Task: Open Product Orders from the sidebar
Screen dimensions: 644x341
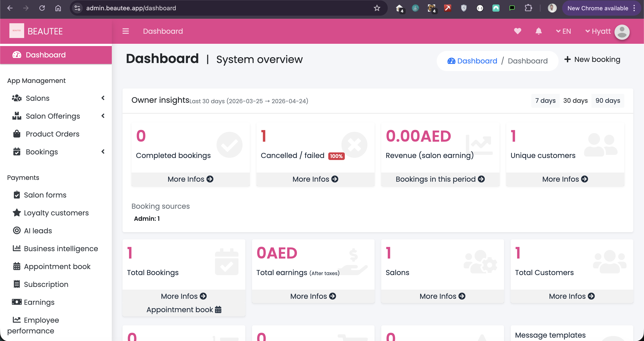Action: point(53,134)
